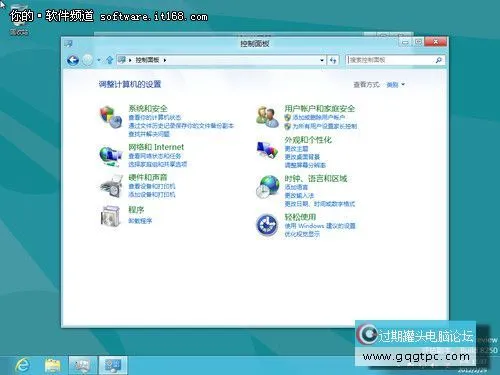The width and height of the screenshot is (500, 375).
Task: Click the 控制面板 breadcrumb in address bar
Action: 147,60
